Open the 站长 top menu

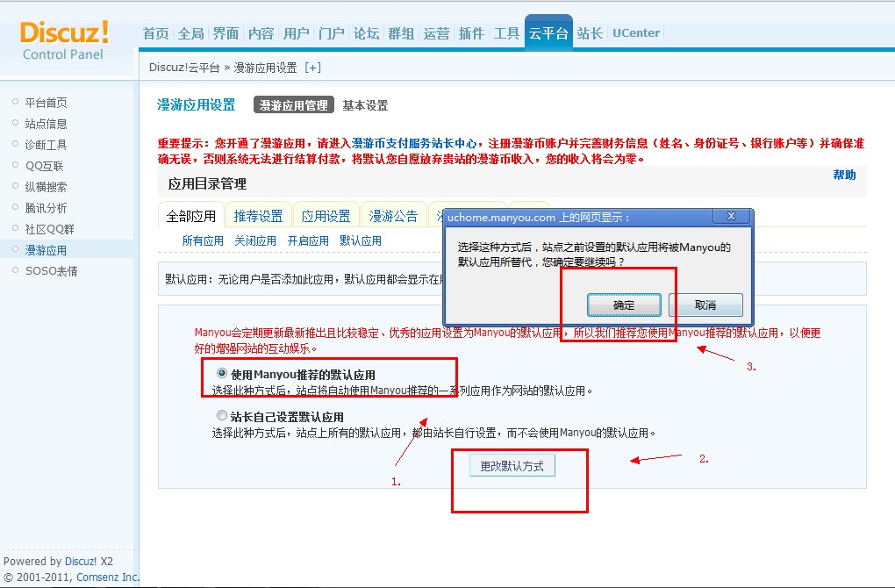click(x=590, y=33)
